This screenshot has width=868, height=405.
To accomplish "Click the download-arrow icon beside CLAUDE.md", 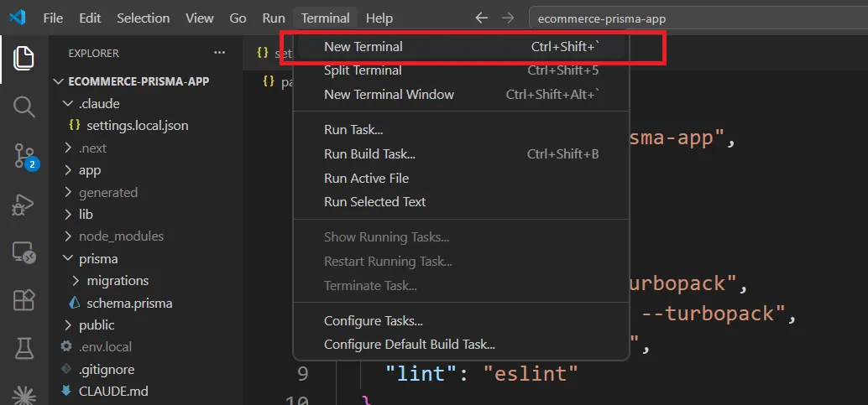I will [x=66, y=392].
